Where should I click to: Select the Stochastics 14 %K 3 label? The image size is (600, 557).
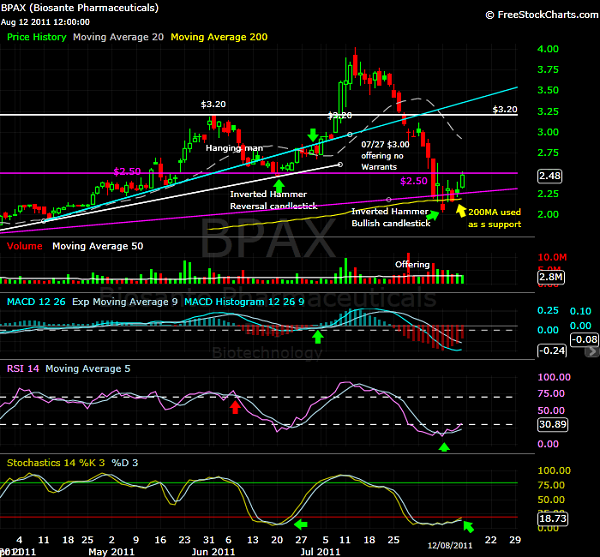(x=56, y=463)
